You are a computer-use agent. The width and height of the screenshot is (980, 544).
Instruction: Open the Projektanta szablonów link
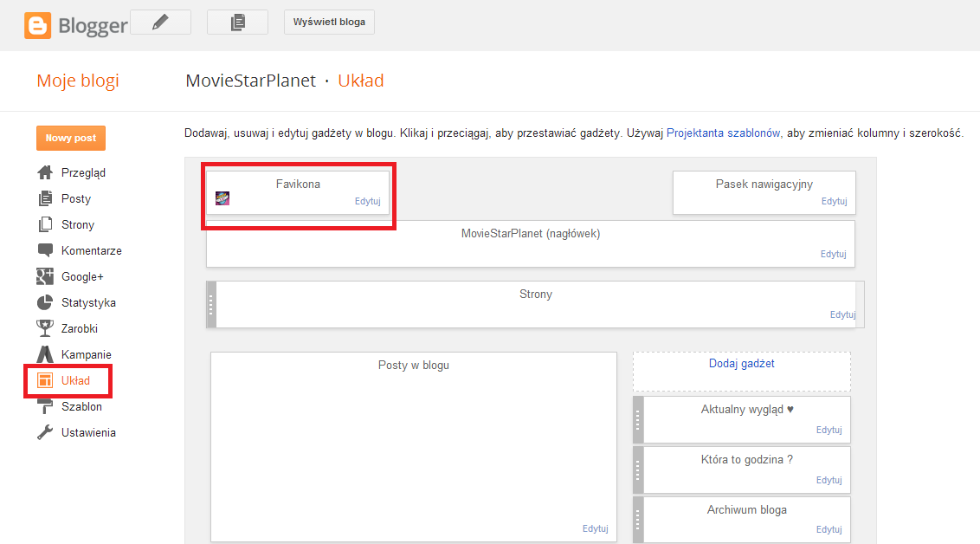coord(723,133)
